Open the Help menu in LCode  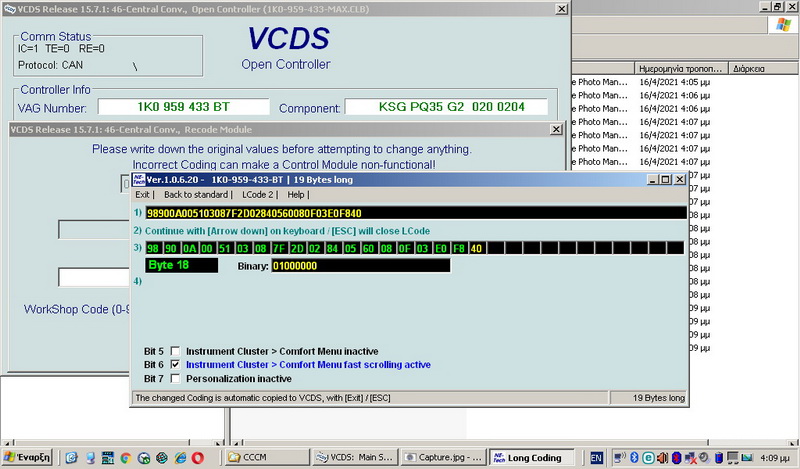tap(295, 194)
